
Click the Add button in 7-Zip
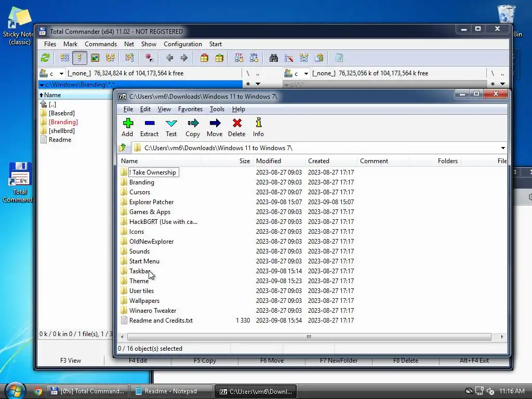[128, 127]
